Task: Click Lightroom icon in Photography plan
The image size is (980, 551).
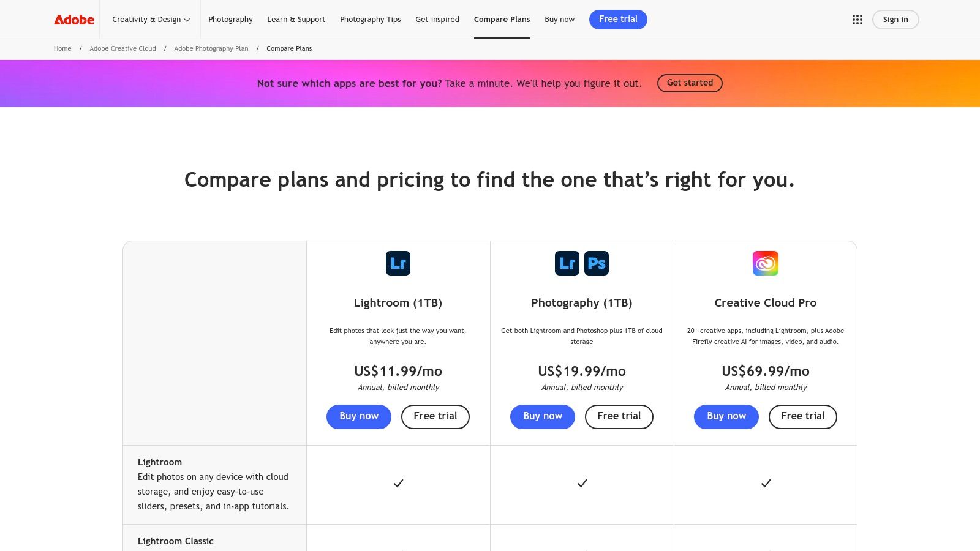Action: point(567,263)
